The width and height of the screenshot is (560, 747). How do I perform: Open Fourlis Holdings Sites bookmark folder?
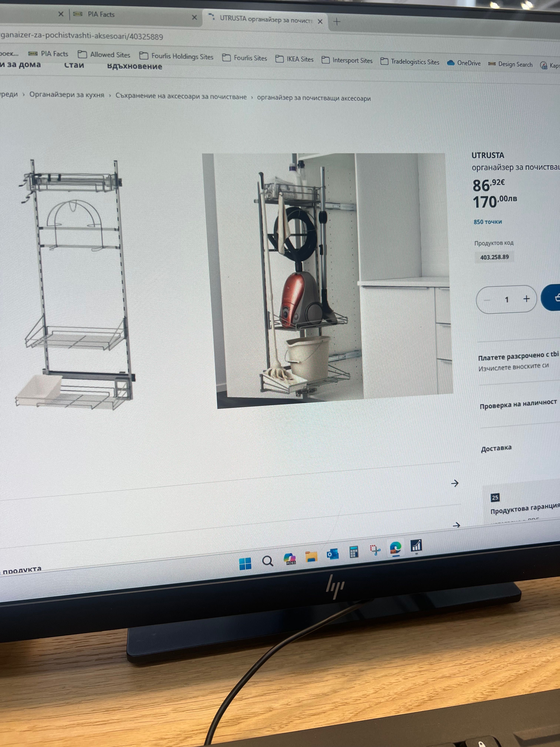[x=176, y=56]
